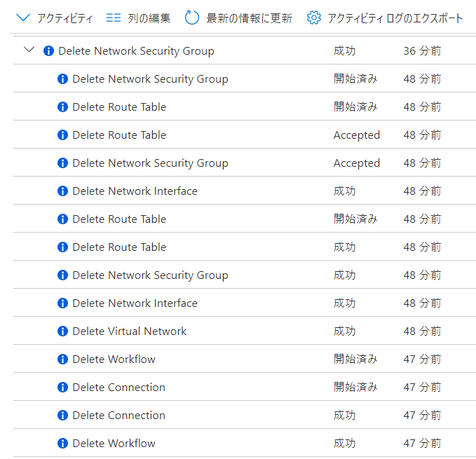
Task: Click info icon next to first Delete Workflow
Action: (62, 359)
